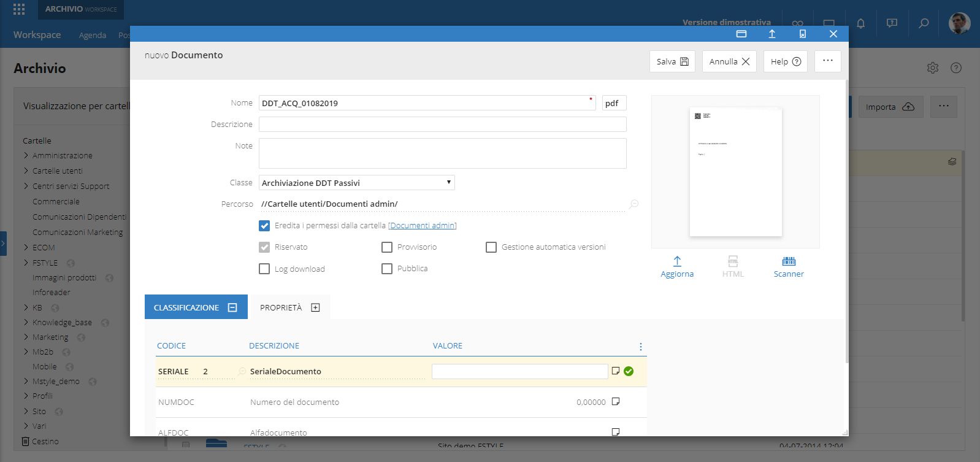Open the Classe dropdown
The width and height of the screenshot is (980, 462).
click(x=356, y=183)
